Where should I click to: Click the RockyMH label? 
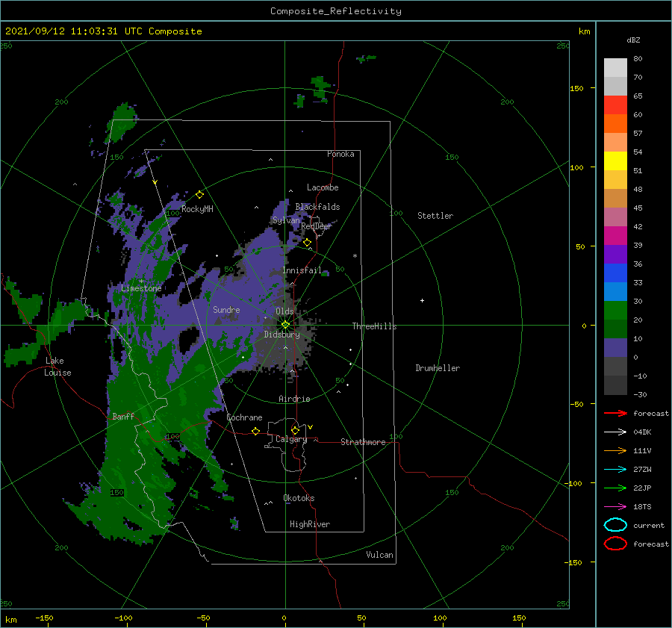click(197, 209)
